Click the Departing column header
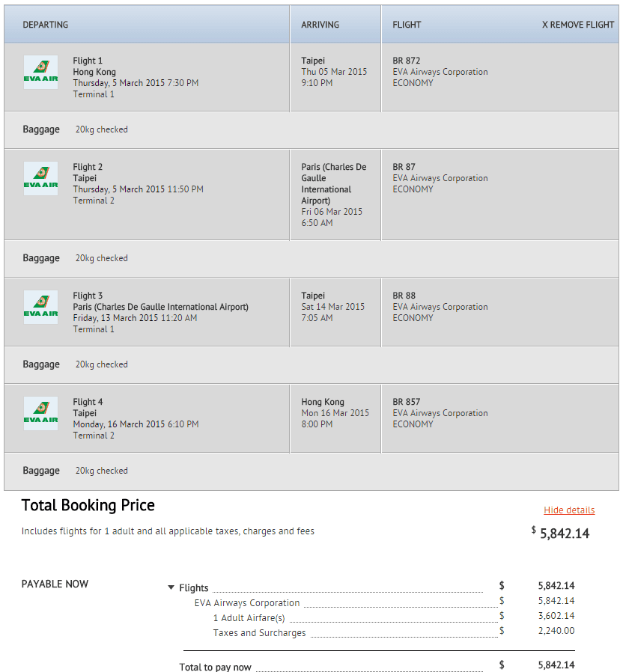623x672 pixels. tap(46, 25)
